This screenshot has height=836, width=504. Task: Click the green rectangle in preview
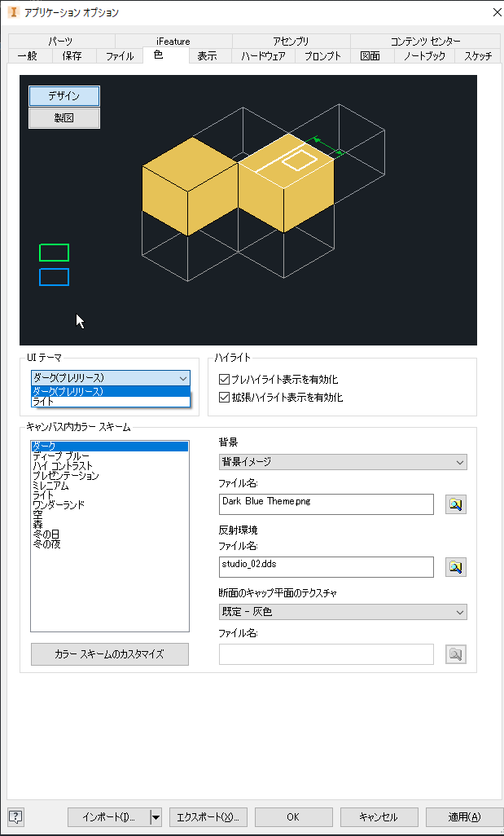pyautogui.click(x=54, y=253)
